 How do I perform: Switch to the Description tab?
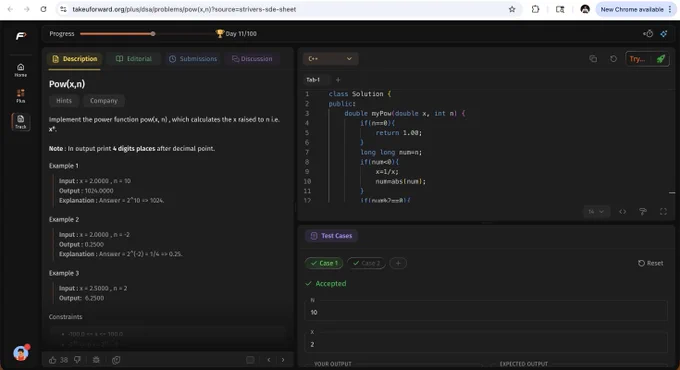(74, 59)
